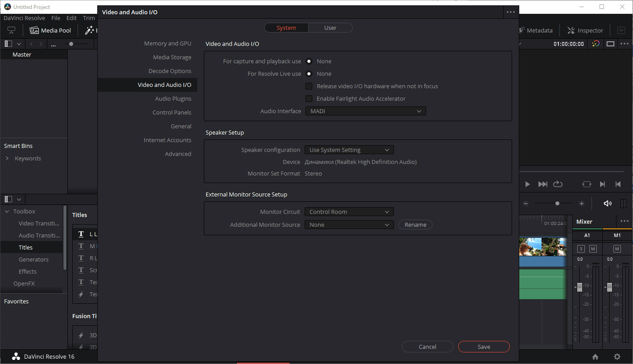Click the Rename button

(x=415, y=225)
